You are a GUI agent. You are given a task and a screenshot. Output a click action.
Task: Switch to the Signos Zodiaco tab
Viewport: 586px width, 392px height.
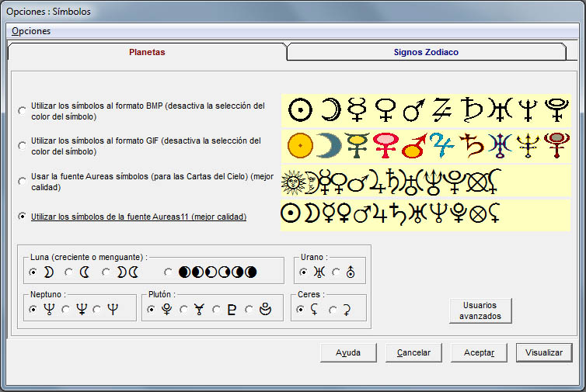[x=426, y=52]
